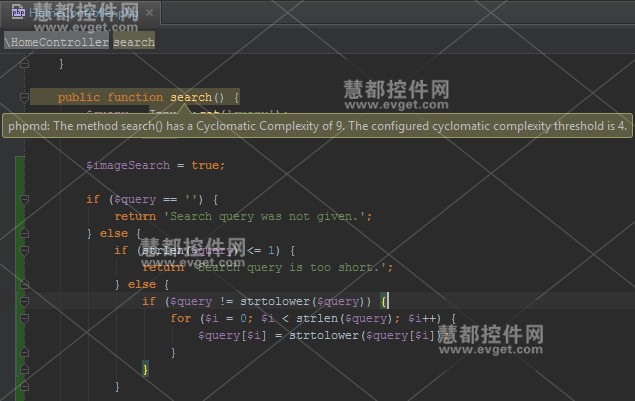Close the HomeController.php tab
The height and width of the screenshot is (401, 635).
[x=149, y=13]
